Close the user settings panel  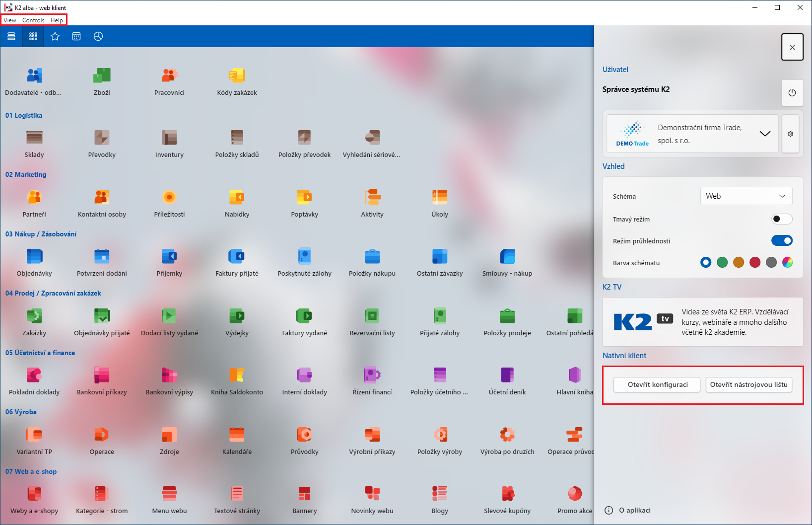pyautogui.click(x=792, y=47)
